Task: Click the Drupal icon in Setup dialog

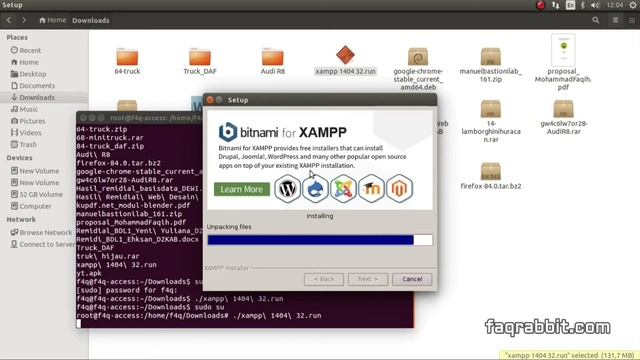Action: pos(315,189)
